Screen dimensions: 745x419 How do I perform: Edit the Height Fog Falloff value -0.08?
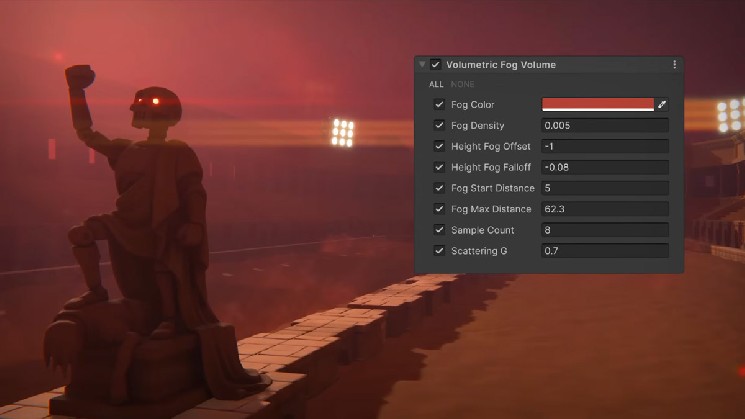[x=605, y=167]
